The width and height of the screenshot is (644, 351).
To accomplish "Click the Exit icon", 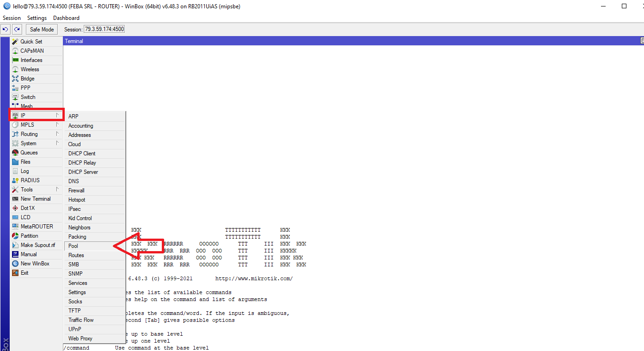I will click(15, 273).
